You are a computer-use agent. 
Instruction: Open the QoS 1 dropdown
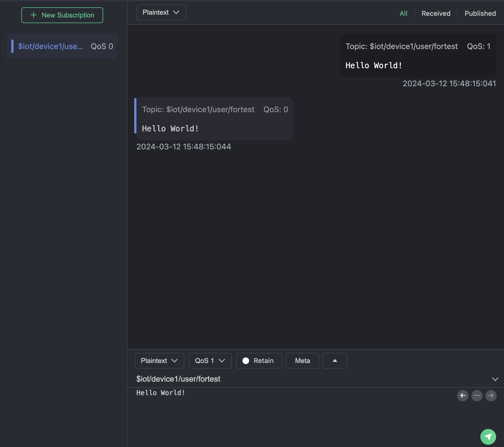click(210, 361)
